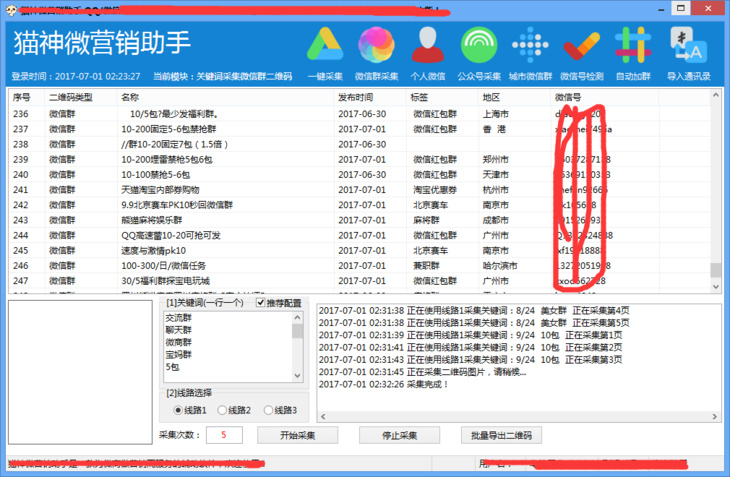
Task: Select the 线路2 radio button
Action: coord(222,410)
